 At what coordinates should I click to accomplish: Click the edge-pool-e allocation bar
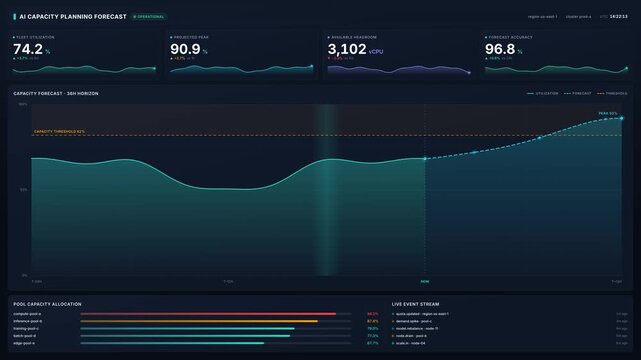pyautogui.click(x=172, y=344)
